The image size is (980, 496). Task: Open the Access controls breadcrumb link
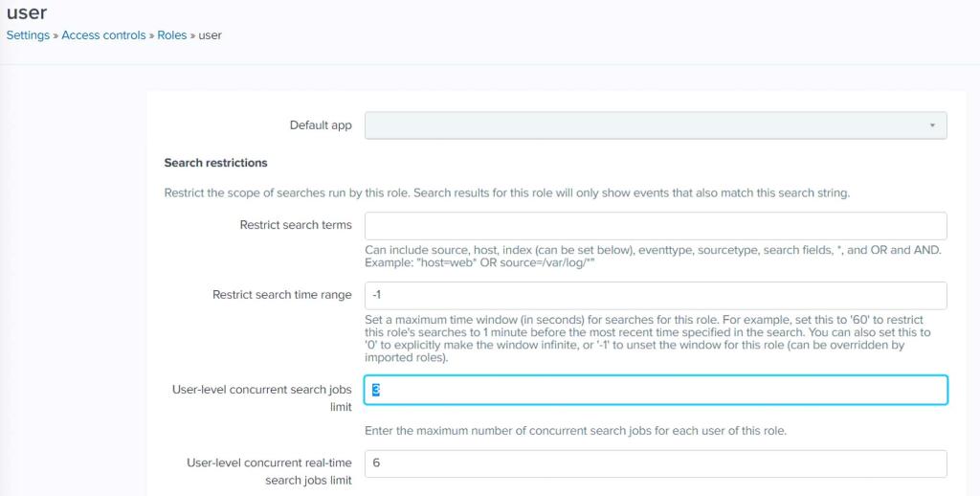(103, 35)
